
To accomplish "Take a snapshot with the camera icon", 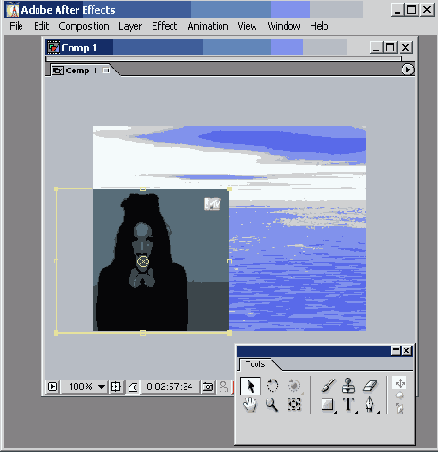I will pos(208,386).
